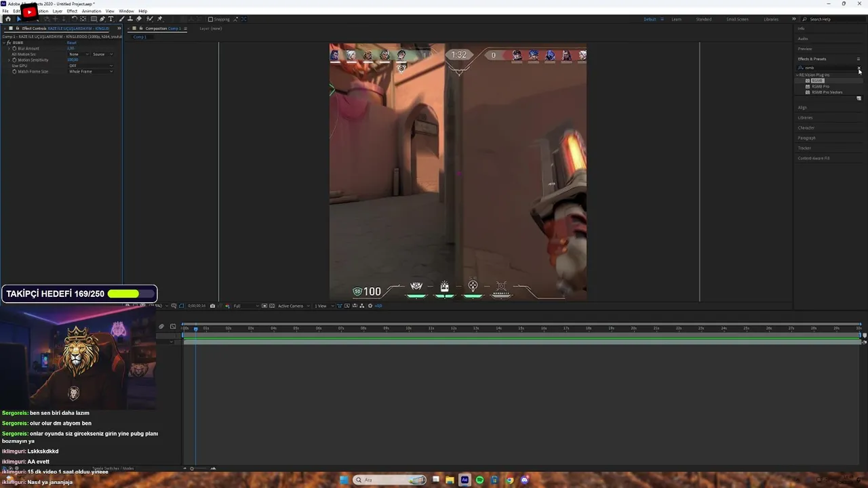Click the Home icon in the toolbar
The image size is (868, 488).
click(x=8, y=19)
